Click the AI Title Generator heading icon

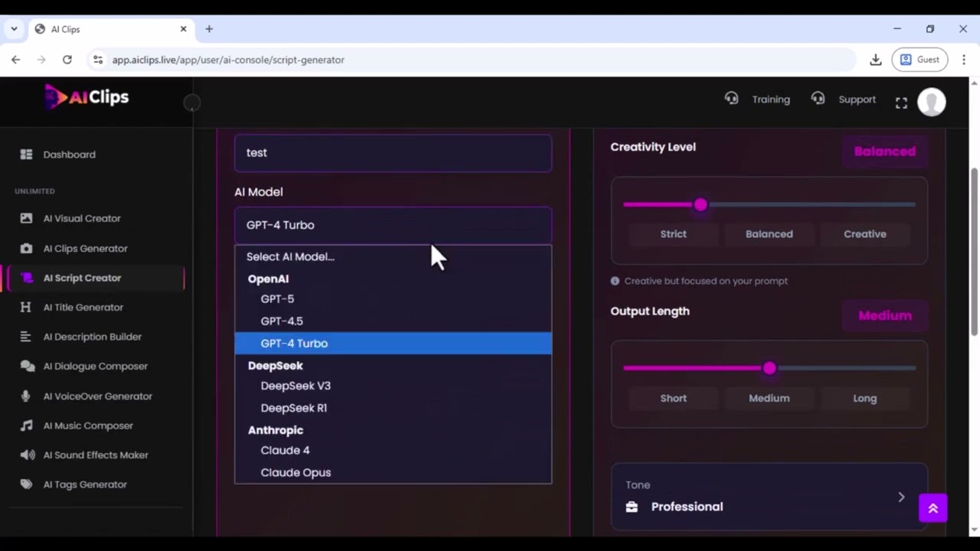[x=26, y=307]
